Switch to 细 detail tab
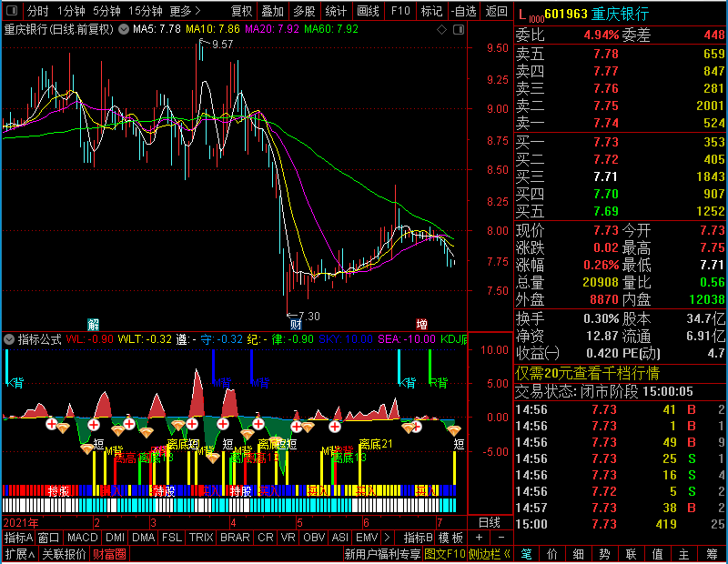 pyautogui.click(x=579, y=554)
